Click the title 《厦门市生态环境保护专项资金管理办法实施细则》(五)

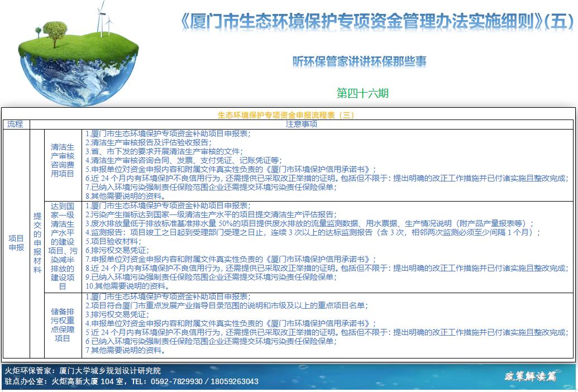coord(377,21)
